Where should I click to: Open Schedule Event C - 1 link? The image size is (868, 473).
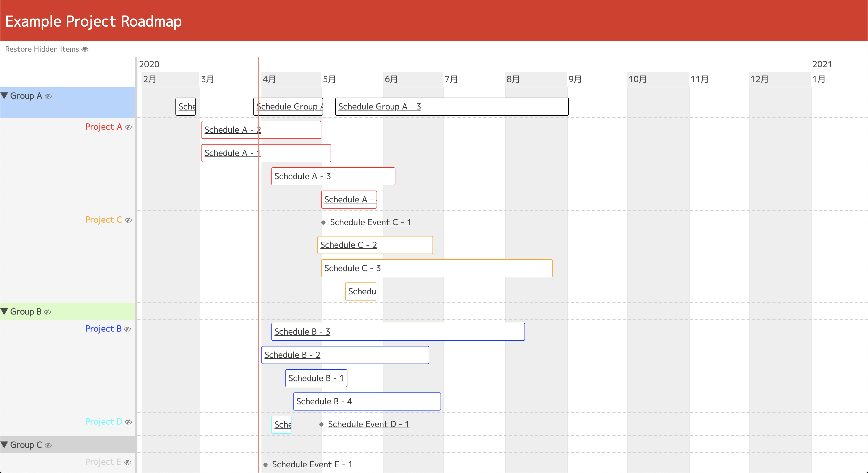point(371,222)
